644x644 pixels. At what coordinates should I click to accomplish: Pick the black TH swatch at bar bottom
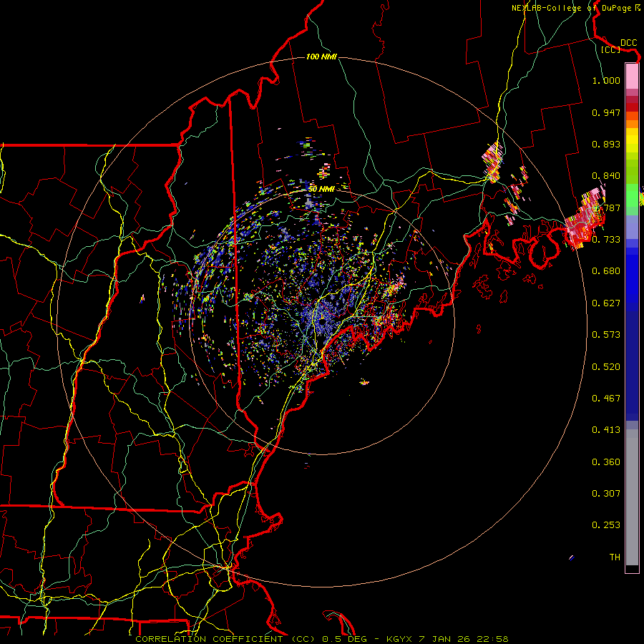tap(632, 568)
